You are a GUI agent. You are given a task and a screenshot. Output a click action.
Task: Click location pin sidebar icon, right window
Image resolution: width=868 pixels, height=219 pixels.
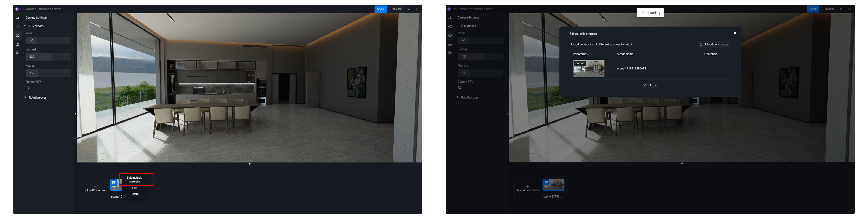click(450, 44)
